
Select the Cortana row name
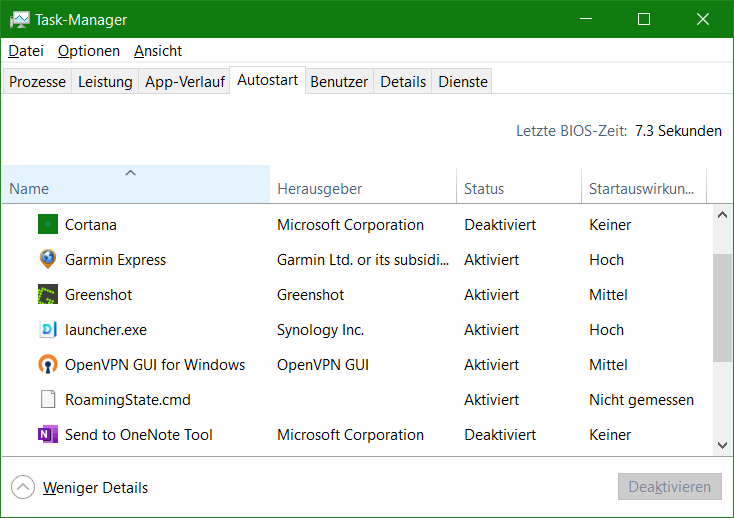pyautogui.click(x=90, y=225)
